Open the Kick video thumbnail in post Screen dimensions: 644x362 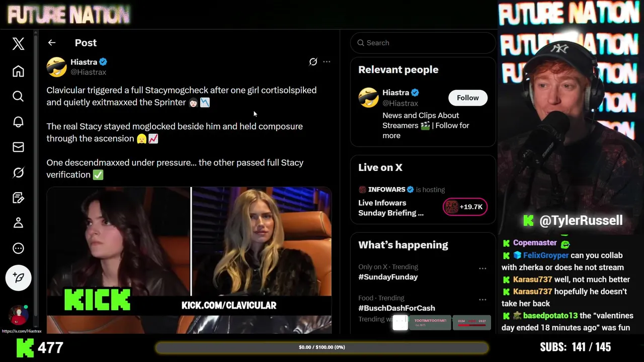point(189,260)
